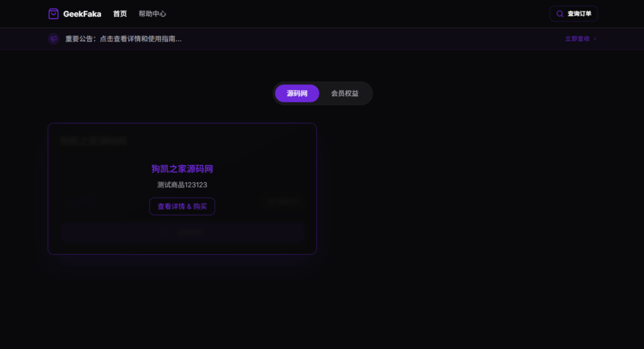Click the blurred price in the card
Screen dimensions: 644x349
coord(82,201)
